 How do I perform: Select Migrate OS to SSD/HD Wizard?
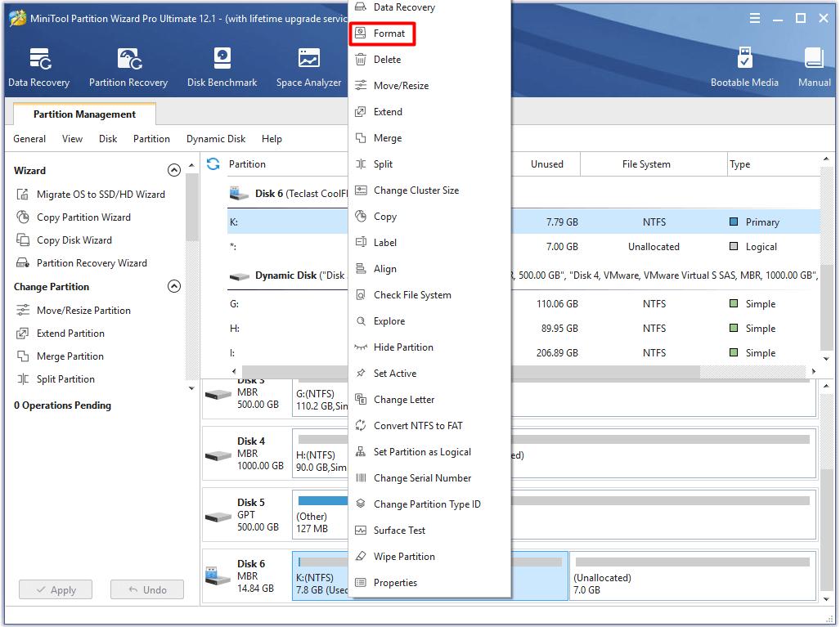101,195
